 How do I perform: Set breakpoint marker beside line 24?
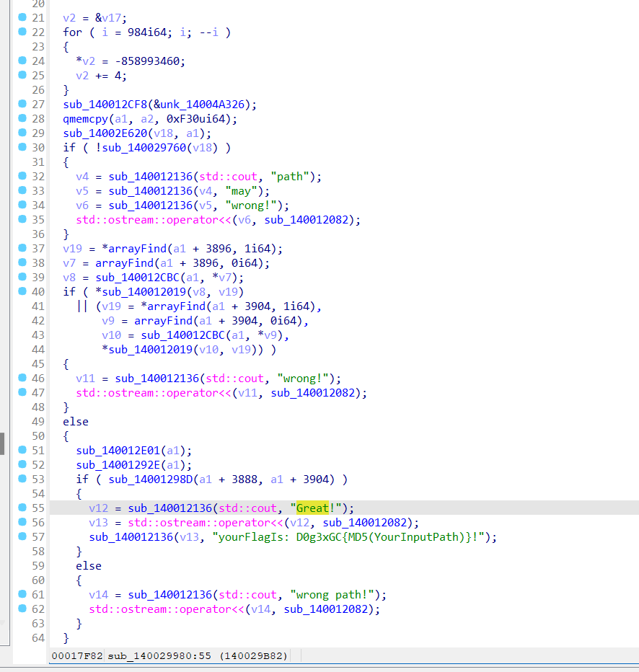point(22,61)
